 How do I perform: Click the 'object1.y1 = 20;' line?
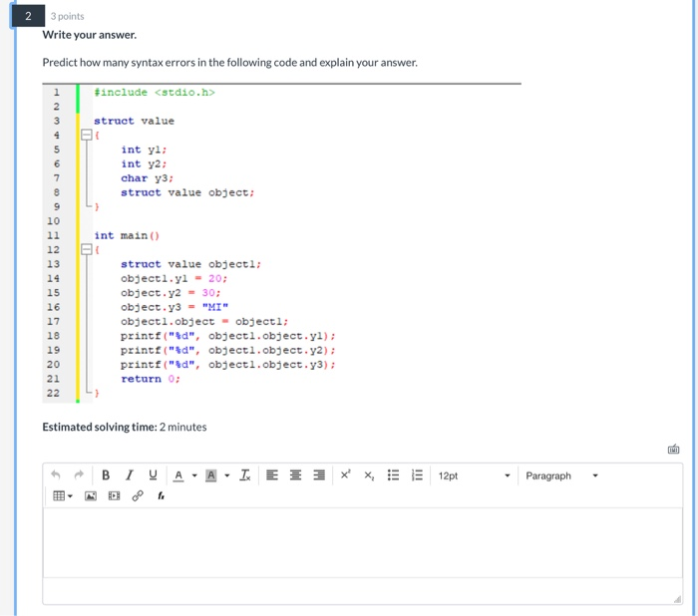point(174,279)
